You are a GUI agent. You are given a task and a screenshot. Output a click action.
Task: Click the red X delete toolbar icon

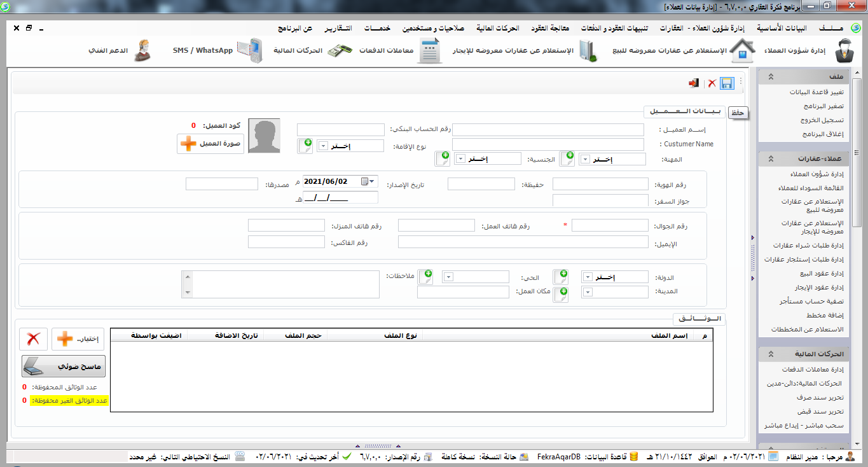click(712, 84)
